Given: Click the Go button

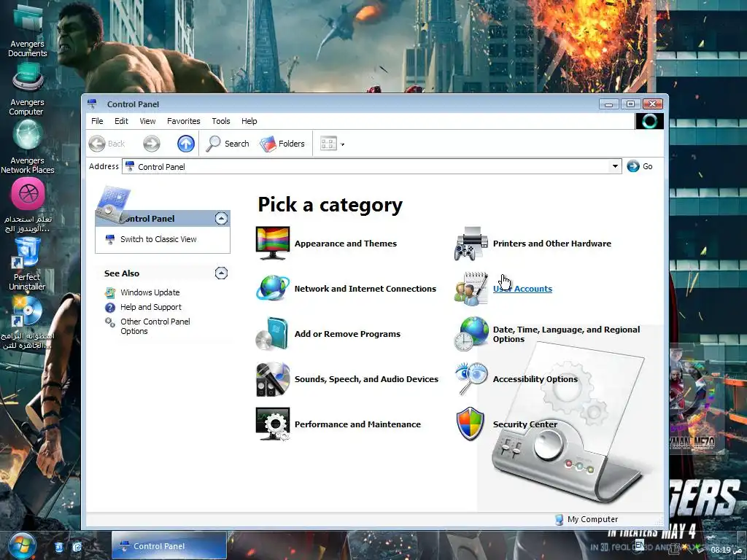Looking at the screenshot, I should tap(640, 166).
